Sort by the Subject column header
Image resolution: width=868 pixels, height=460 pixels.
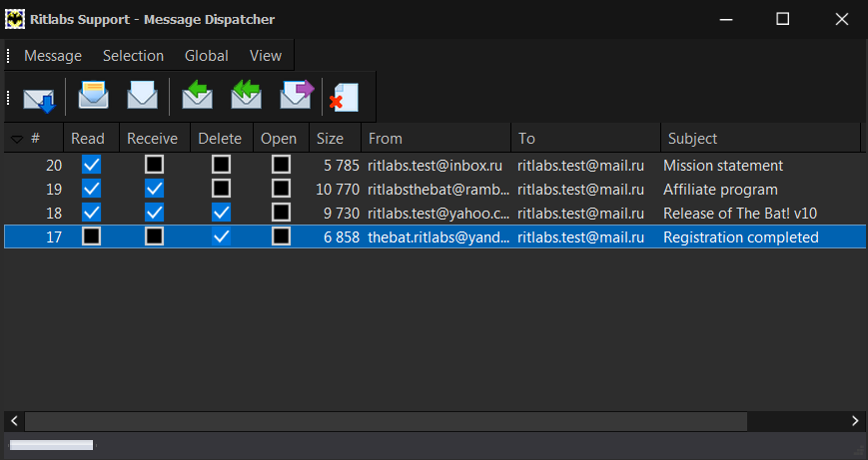761,139
